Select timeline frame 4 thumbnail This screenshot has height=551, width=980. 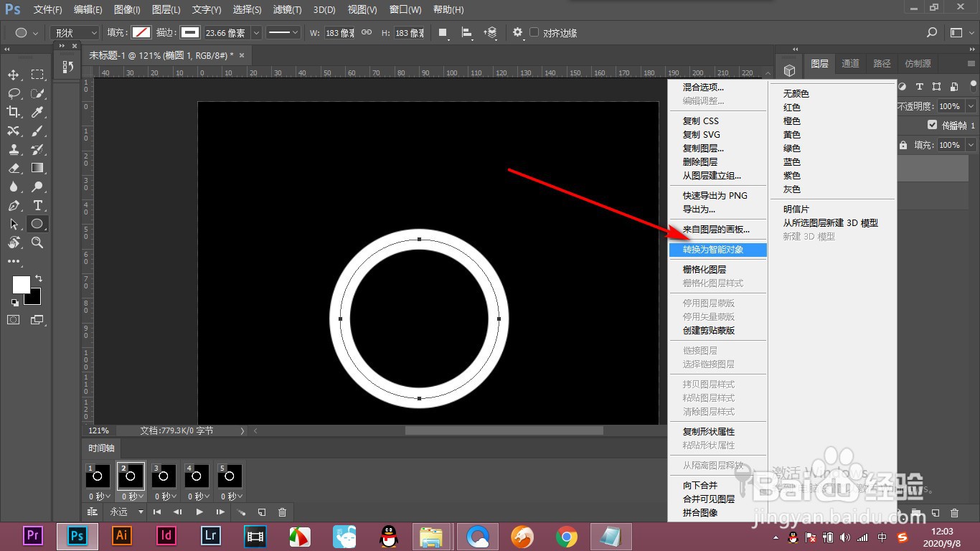196,475
